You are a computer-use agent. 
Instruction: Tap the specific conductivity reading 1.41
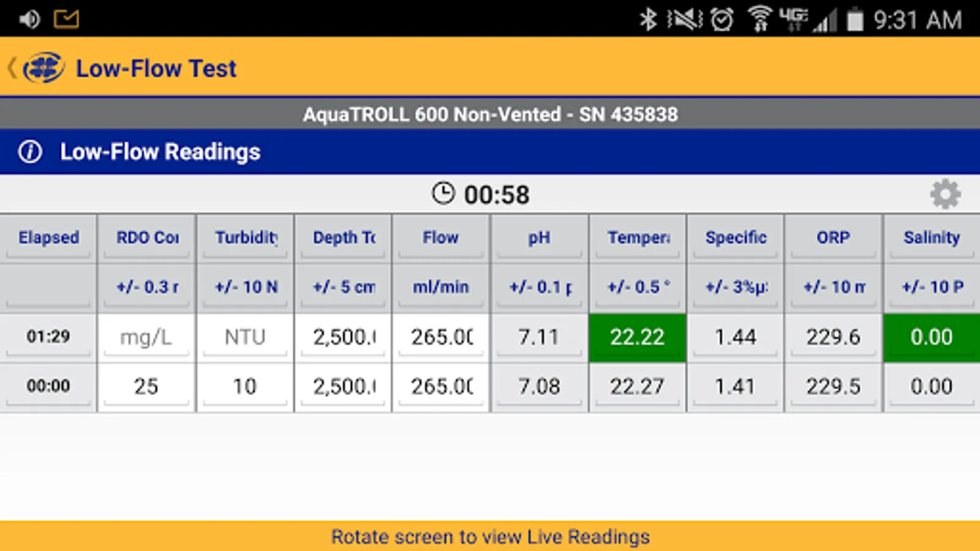point(736,387)
